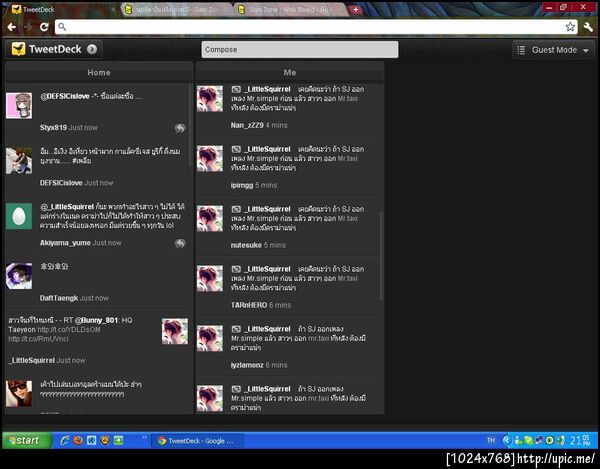Open the Styx819 username link
This screenshot has width=600, height=469.
53,127
